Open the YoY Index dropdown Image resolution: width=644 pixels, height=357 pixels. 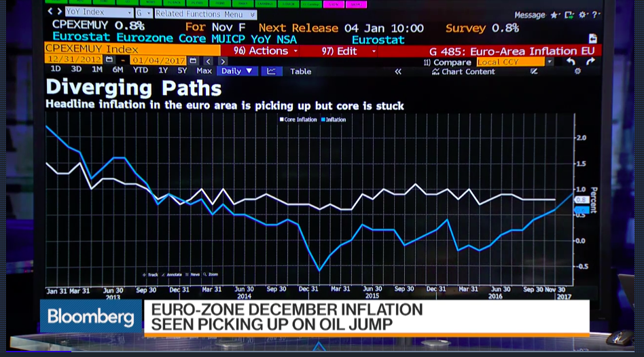point(99,12)
